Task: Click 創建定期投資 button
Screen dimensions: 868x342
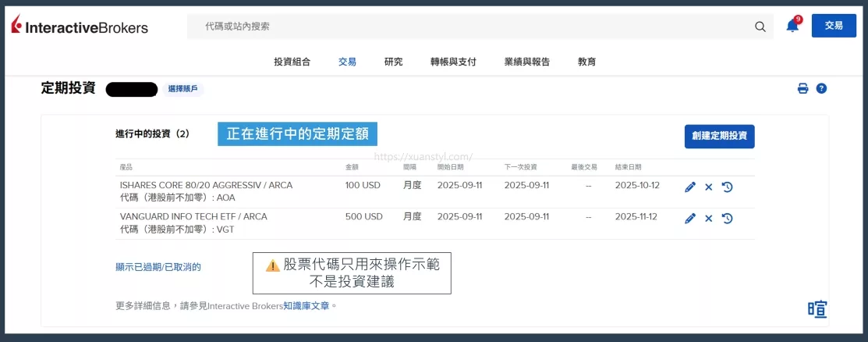Action: coord(719,137)
